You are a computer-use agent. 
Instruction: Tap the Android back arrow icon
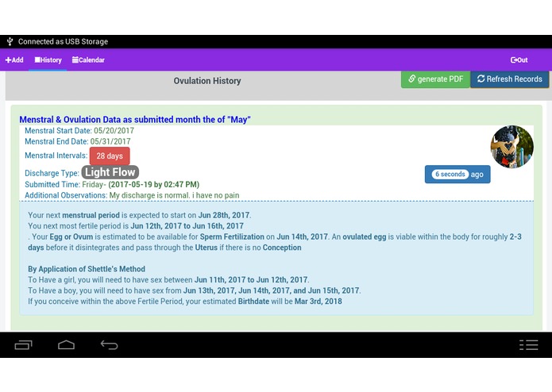point(109,345)
